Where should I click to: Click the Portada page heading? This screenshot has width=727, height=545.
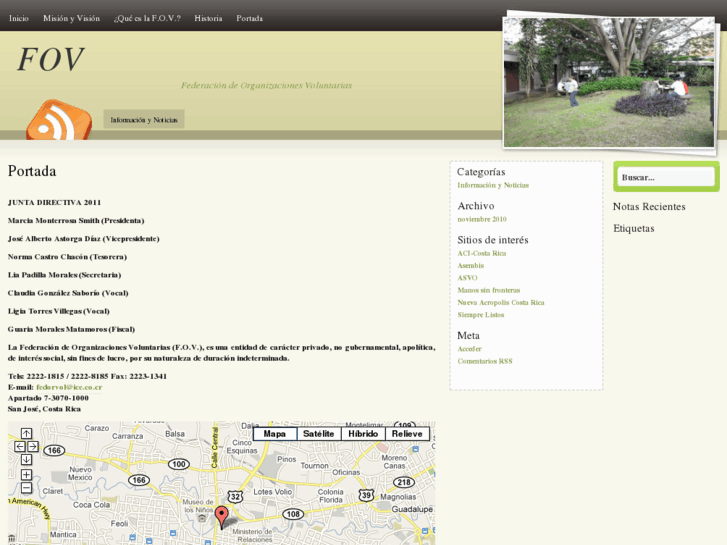(x=32, y=171)
